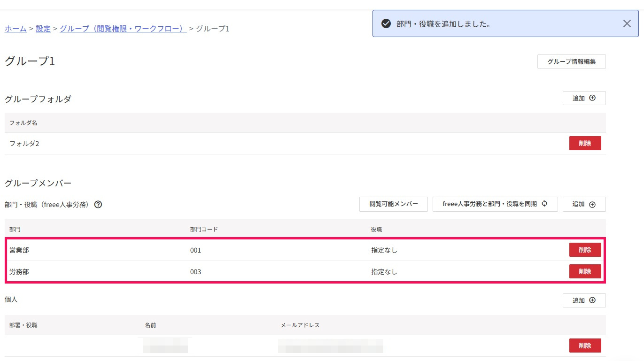
Task: Delete the 営業部 row
Action: 585,250
